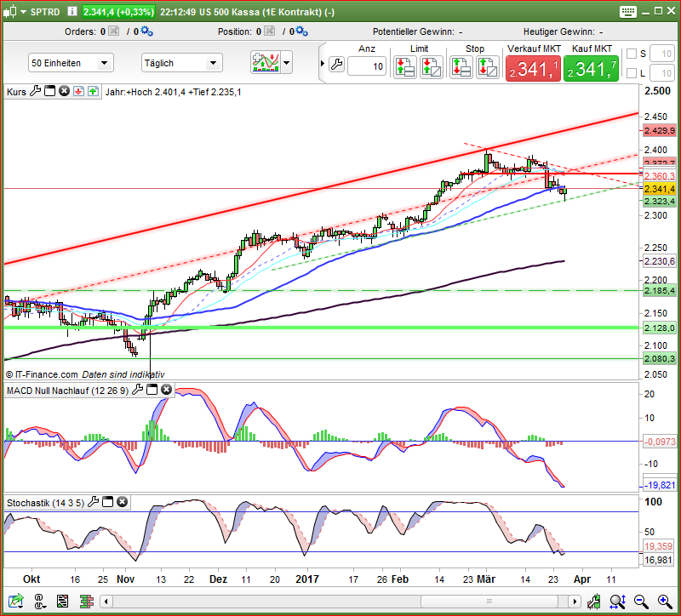Viewport: 681px width, 616px height.
Task: Click the 2.128,0 support level label
Action: 660,328
